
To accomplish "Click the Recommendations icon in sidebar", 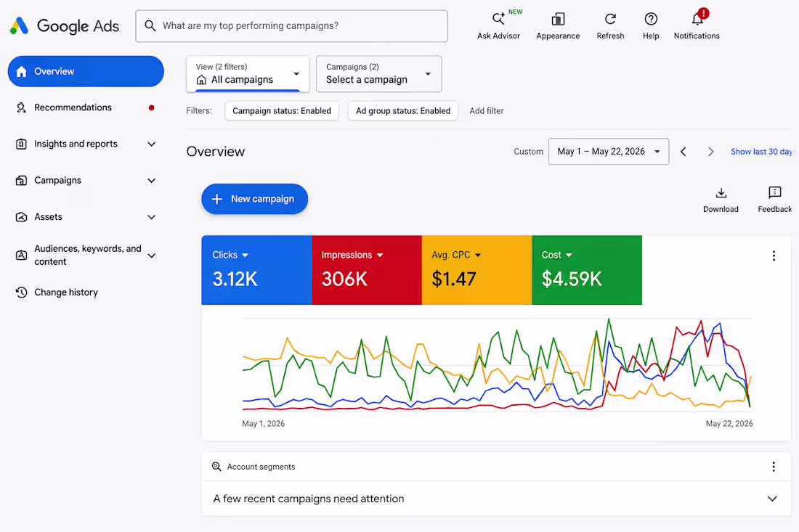I will pos(21,107).
